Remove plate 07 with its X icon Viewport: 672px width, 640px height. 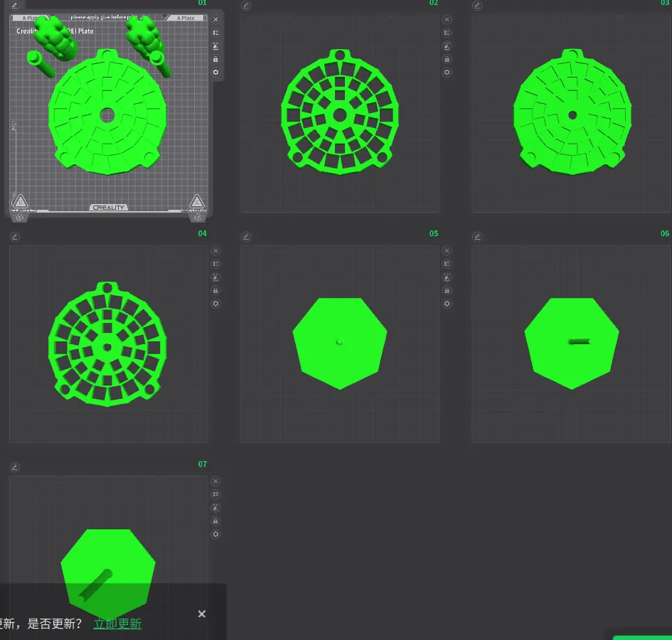click(x=215, y=481)
